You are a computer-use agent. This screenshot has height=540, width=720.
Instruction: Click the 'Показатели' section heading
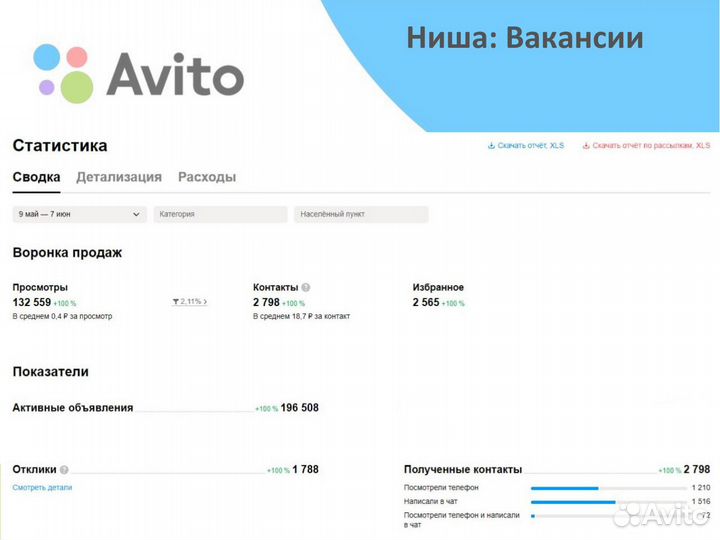click(x=51, y=371)
